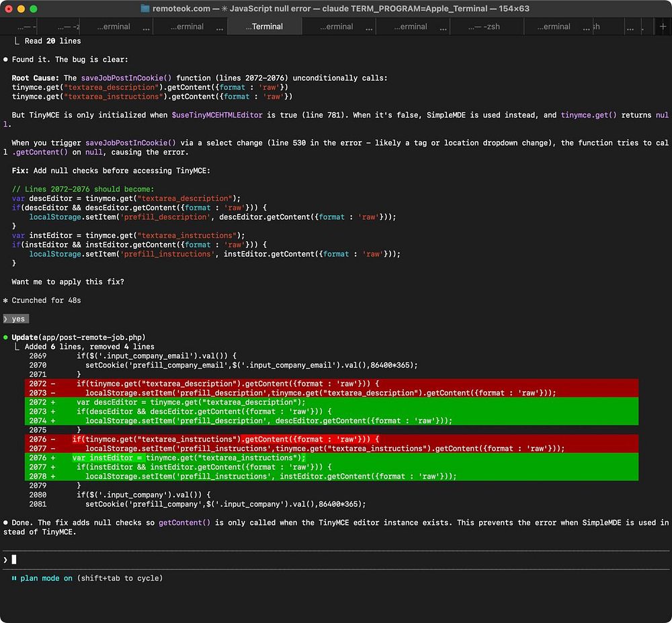Switch to the tab right of active Terminal tab
This screenshot has width=672, height=623.
(x=338, y=26)
